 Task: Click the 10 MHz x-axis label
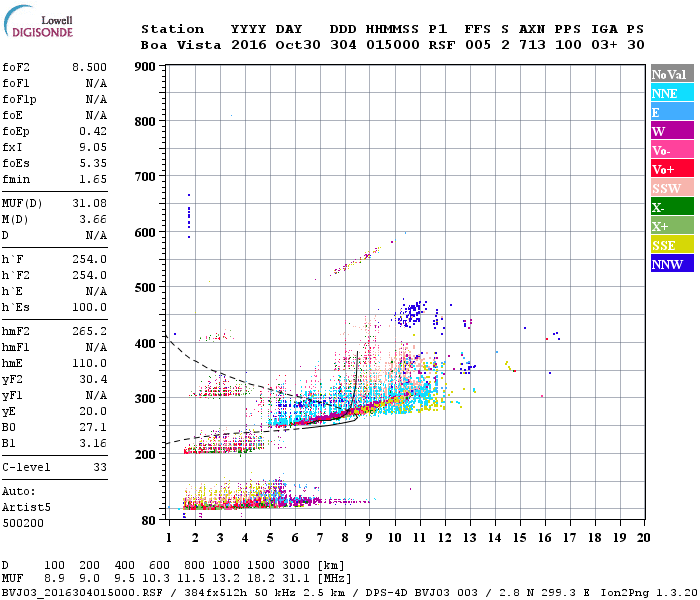tap(394, 538)
